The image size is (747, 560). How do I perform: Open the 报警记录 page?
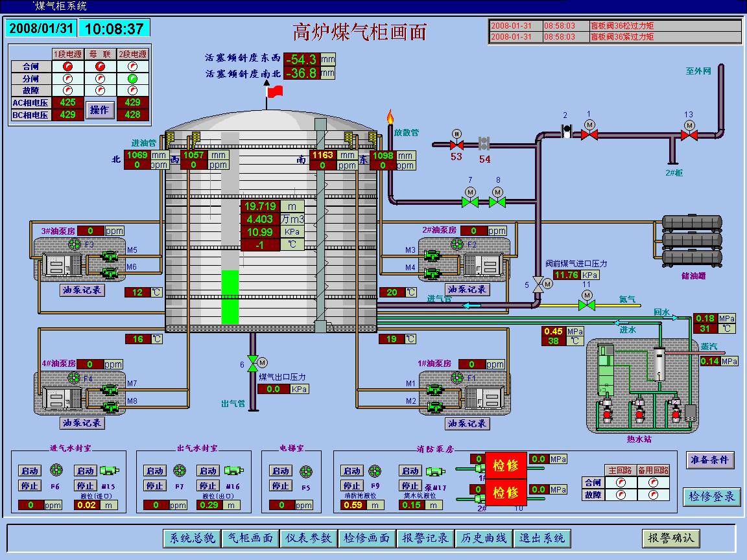[x=425, y=538]
